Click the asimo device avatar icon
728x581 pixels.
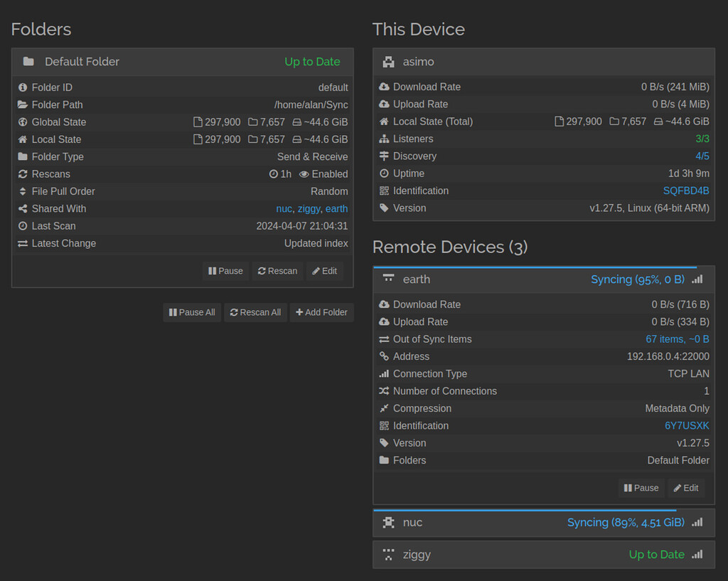click(x=388, y=62)
